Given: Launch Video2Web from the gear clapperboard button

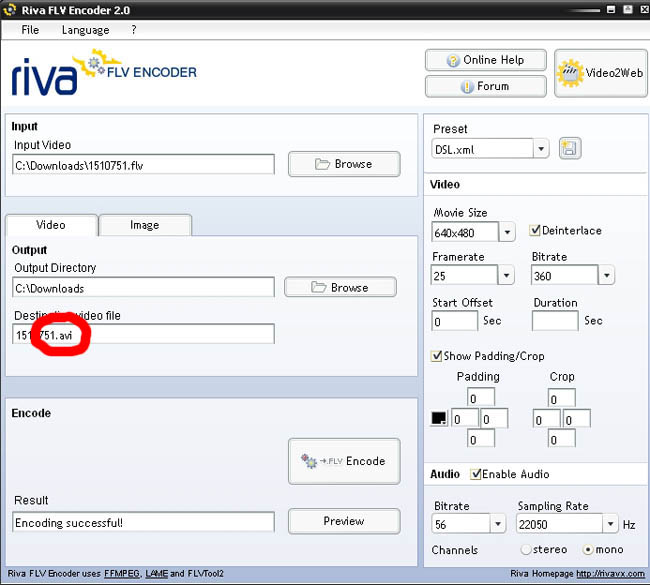Looking at the screenshot, I should click(x=601, y=73).
